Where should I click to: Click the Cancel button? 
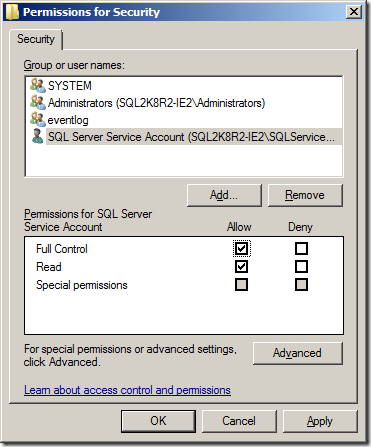[x=239, y=421]
